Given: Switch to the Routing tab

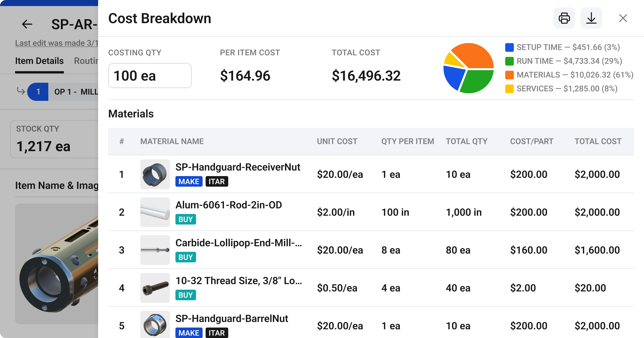Looking at the screenshot, I should pos(86,61).
